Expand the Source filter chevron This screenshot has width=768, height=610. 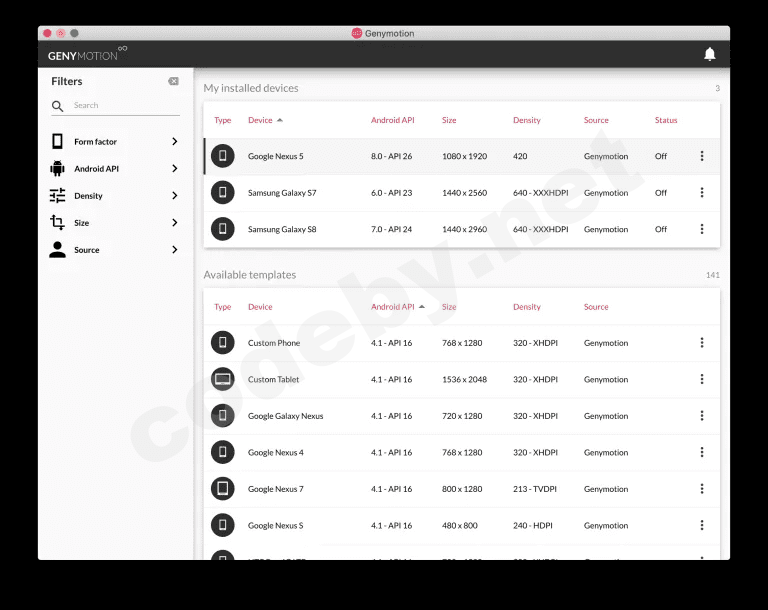175,249
